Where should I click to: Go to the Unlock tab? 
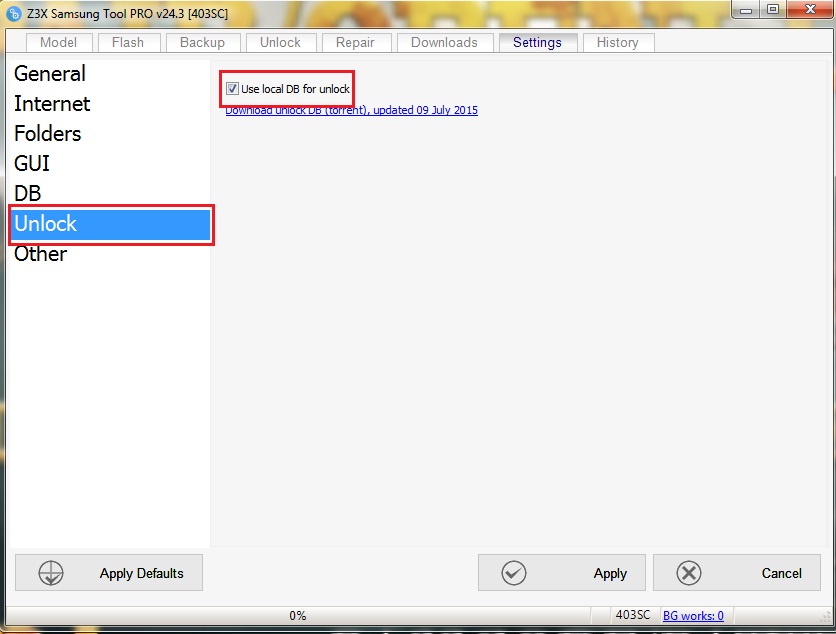pos(280,43)
